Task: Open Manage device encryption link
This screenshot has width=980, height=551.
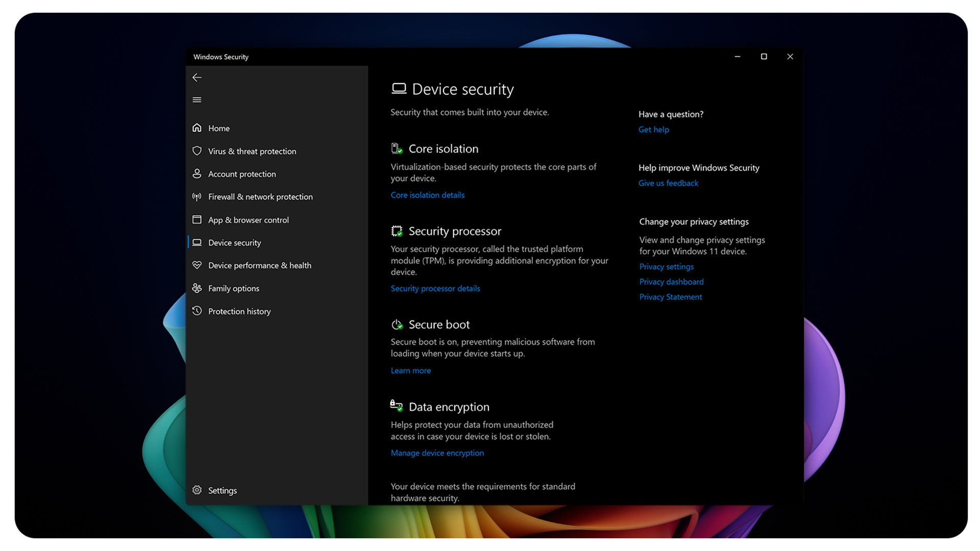Action: click(x=437, y=453)
